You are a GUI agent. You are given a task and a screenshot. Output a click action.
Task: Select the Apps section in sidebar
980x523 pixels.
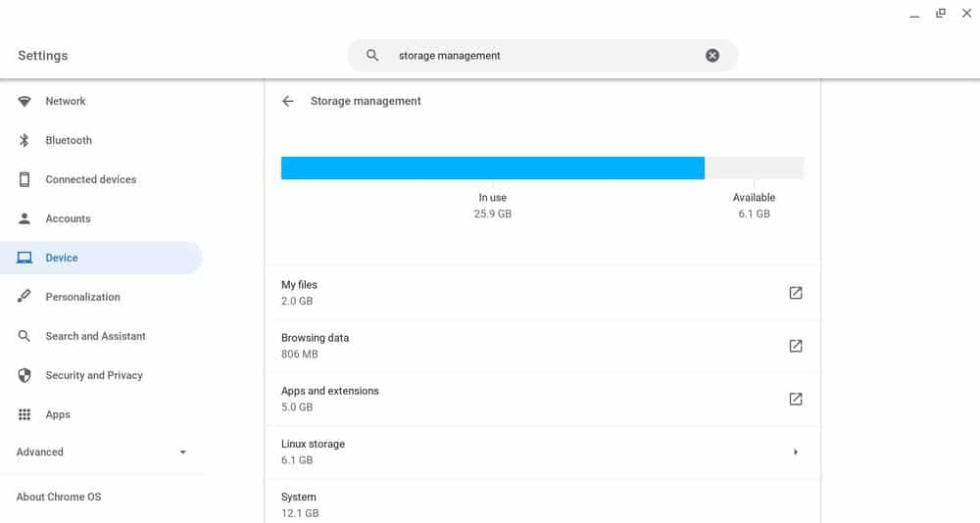tap(58, 414)
